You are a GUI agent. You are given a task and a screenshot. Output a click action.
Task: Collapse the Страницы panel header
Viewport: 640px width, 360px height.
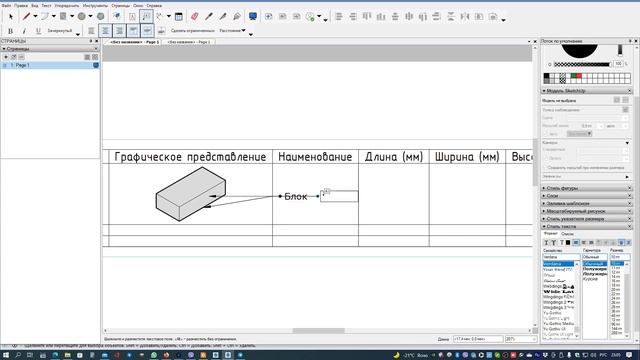[50, 49]
